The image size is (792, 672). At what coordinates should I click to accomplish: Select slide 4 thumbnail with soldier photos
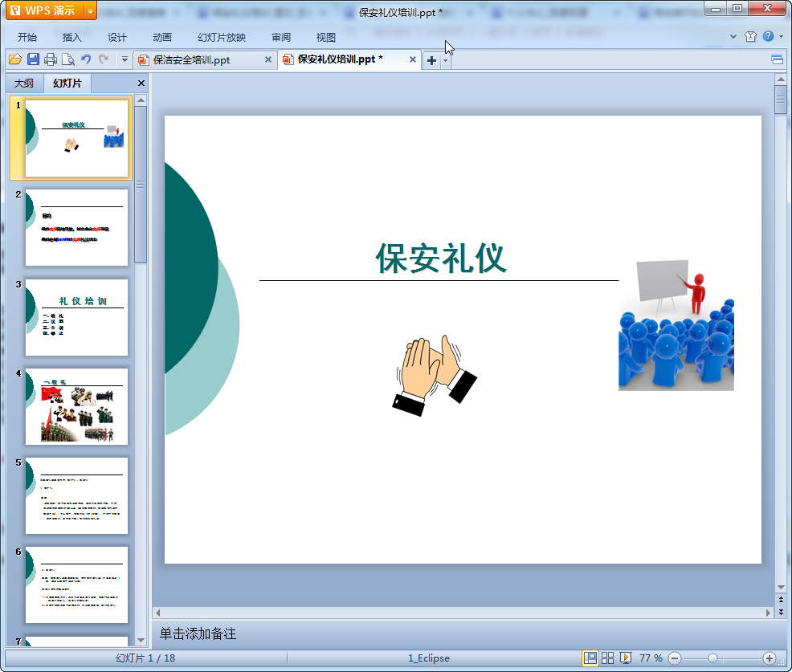(x=77, y=406)
